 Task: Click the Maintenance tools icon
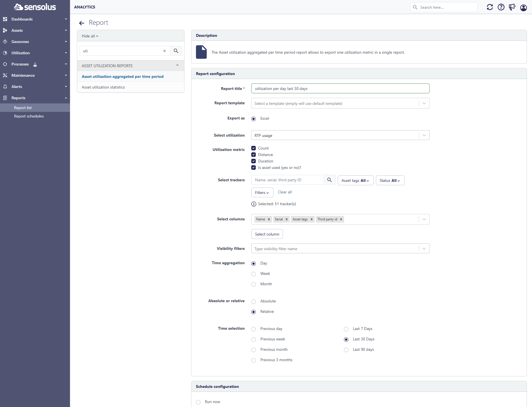click(x=5, y=75)
